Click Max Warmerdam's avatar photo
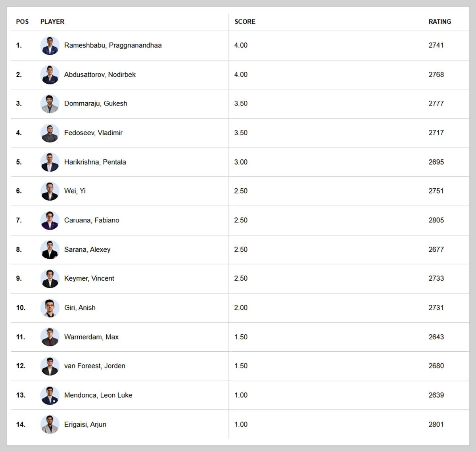This screenshot has width=476, height=452. pyautogui.click(x=50, y=337)
